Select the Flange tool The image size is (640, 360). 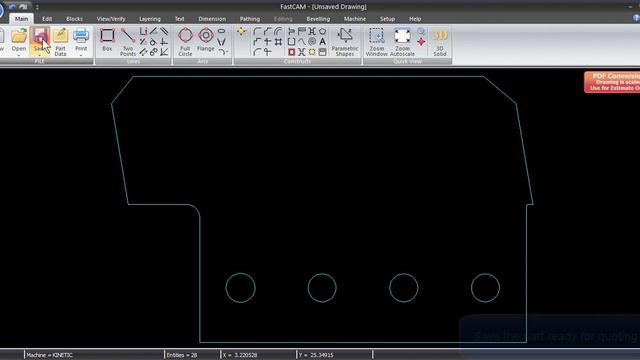click(x=206, y=40)
